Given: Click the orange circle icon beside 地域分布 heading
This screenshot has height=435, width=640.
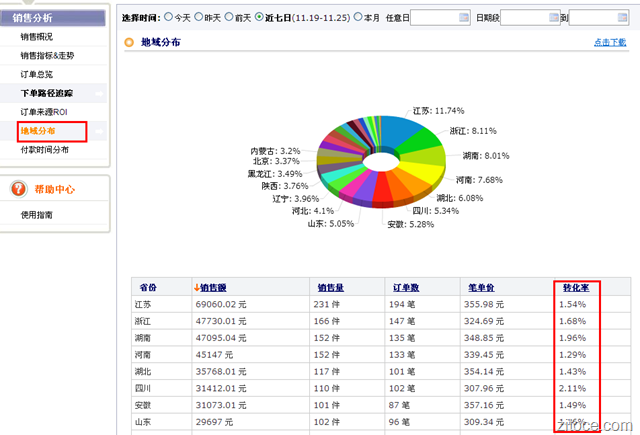Looking at the screenshot, I should point(128,43).
